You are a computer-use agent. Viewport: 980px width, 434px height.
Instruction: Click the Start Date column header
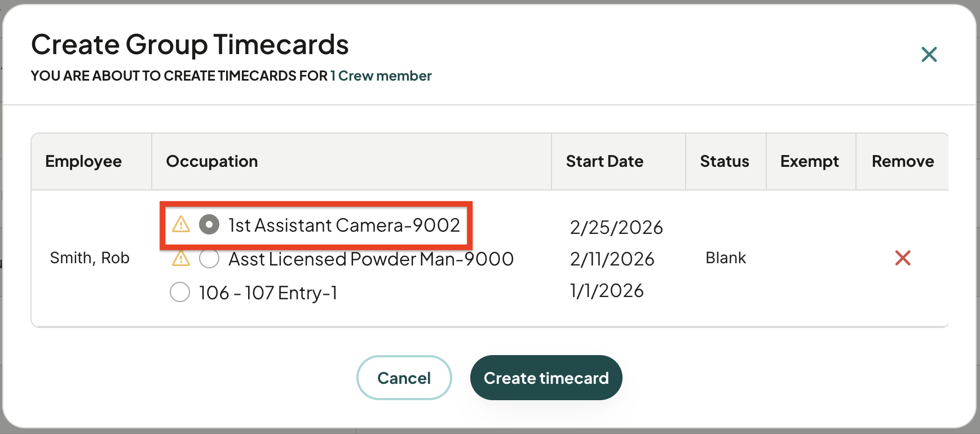click(x=604, y=161)
